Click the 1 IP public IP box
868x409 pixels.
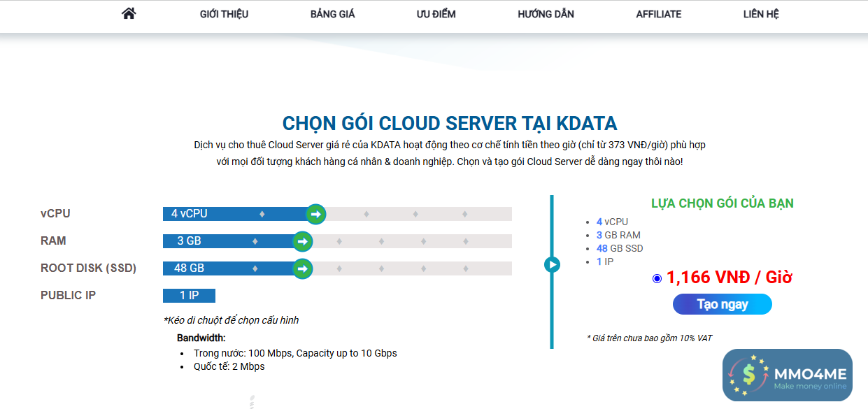click(189, 296)
